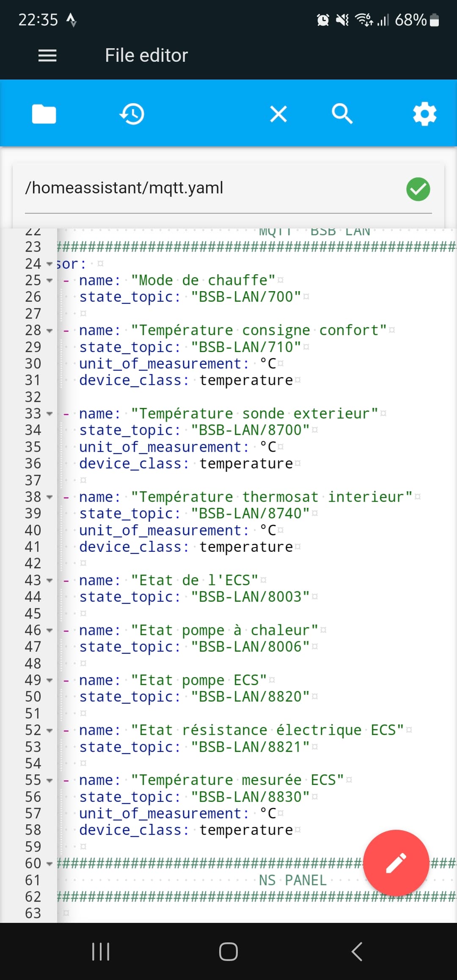The image size is (457, 980).
Task: Tap the Android back navigation arrow
Action: click(357, 952)
